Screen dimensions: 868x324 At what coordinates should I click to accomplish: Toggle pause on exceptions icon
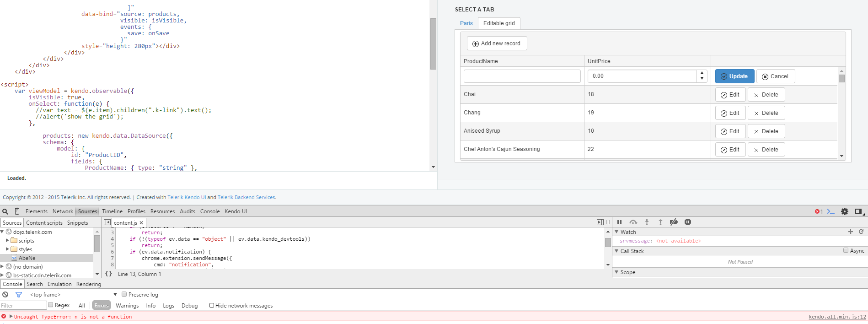tap(687, 222)
